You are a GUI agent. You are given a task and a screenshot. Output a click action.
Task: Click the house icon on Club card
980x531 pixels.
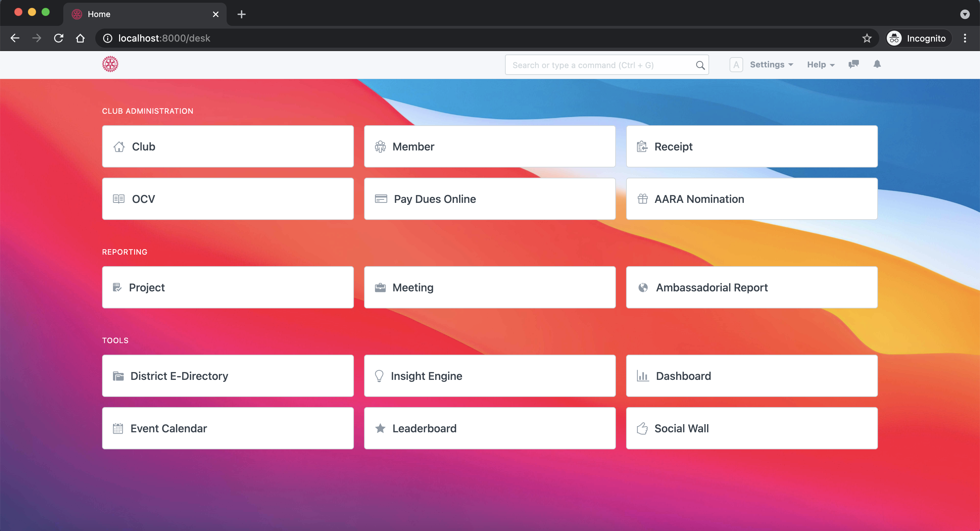119,147
